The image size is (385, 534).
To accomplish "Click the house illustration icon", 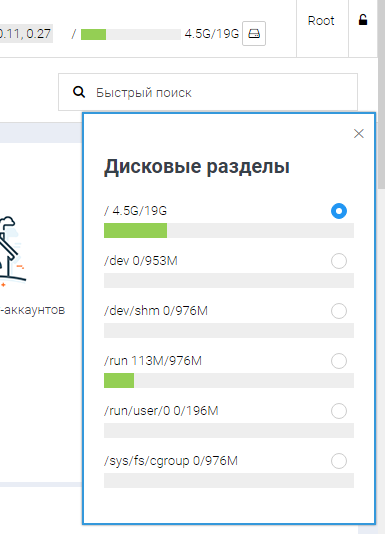I will pyautogui.click(x=12, y=251).
